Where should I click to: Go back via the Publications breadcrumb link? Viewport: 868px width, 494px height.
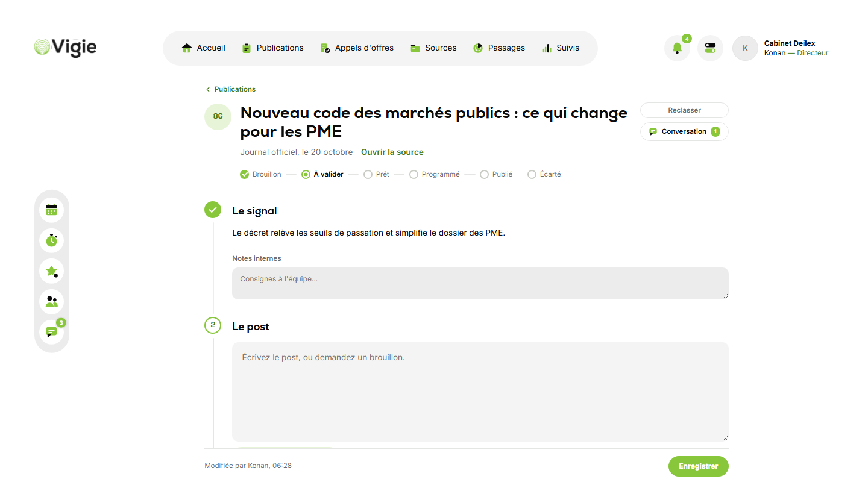pos(231,89)
